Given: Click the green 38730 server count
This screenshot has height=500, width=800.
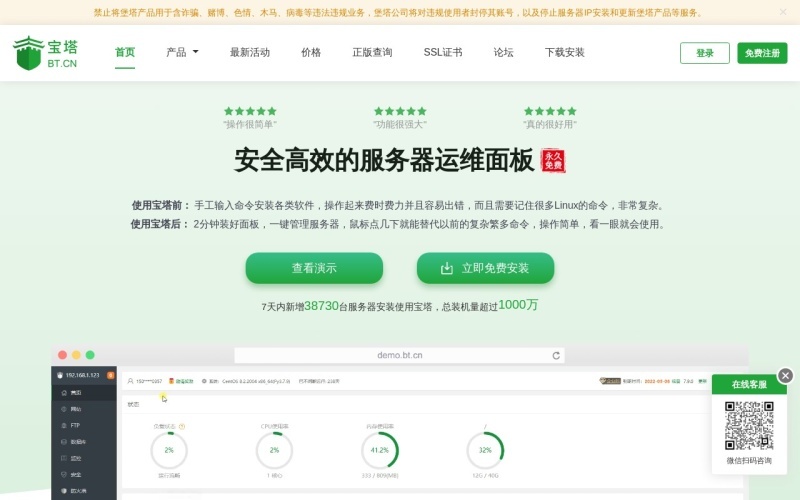Looking at the screenshot, I should pyautogui.click(x=321, y=306).
